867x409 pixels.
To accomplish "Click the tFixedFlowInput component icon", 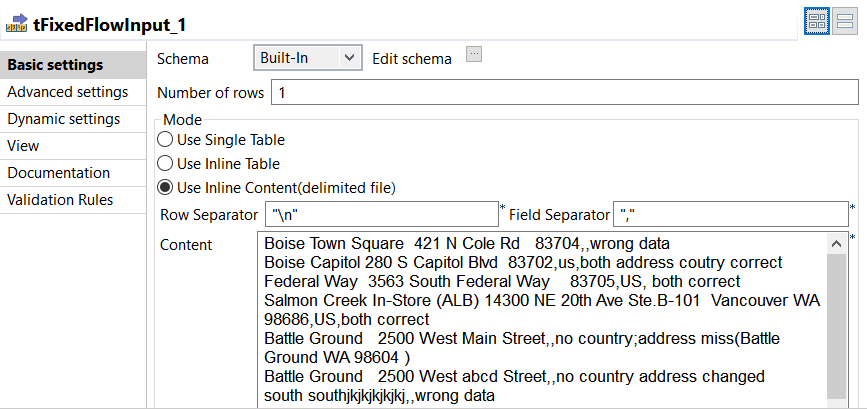I will [x=16, y=23].
